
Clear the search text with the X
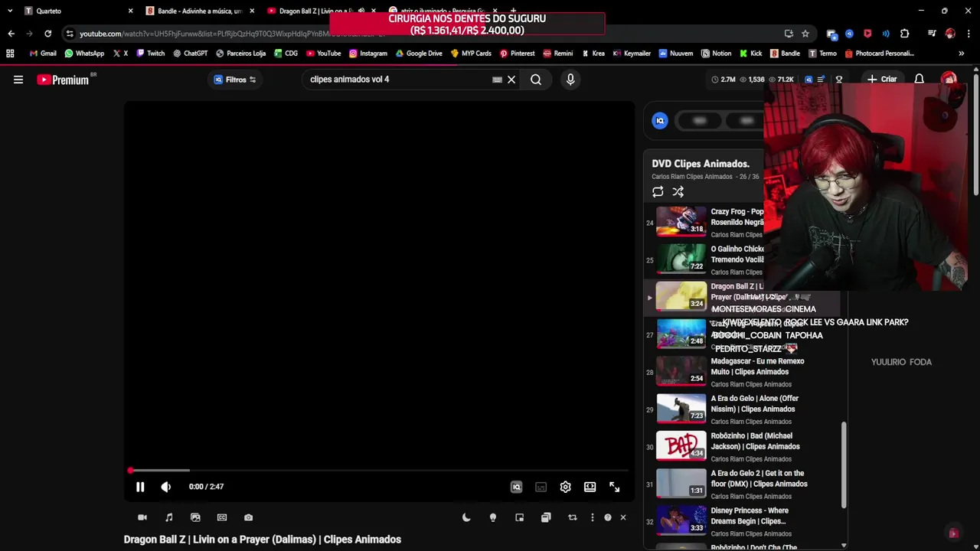tap(511, 80)
